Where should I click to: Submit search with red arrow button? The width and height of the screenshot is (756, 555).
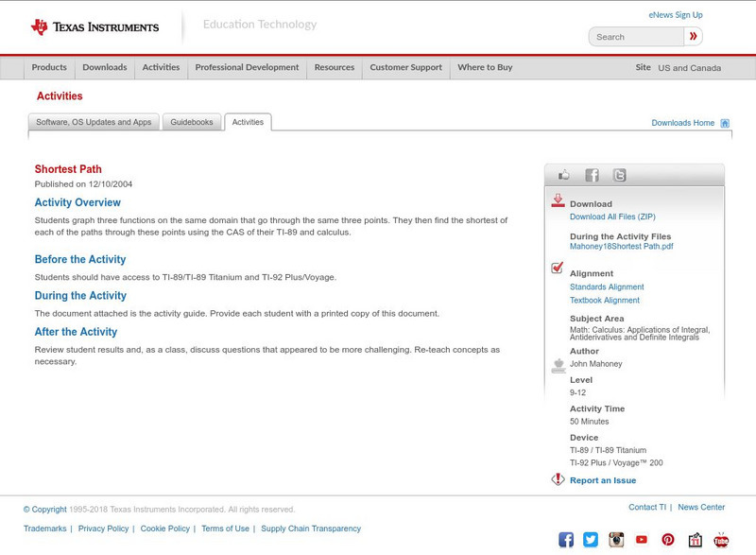[693, 37]
